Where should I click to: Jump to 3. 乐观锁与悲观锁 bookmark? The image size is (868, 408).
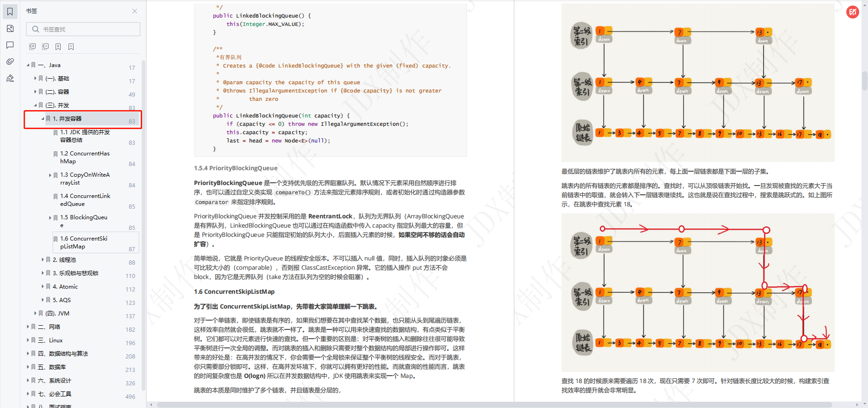(75, 273)
